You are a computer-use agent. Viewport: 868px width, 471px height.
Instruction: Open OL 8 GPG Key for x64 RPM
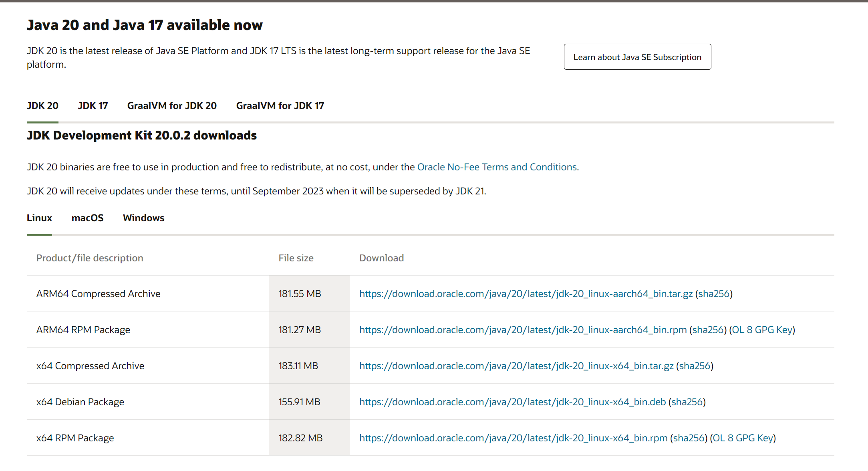tap(743, 438)
